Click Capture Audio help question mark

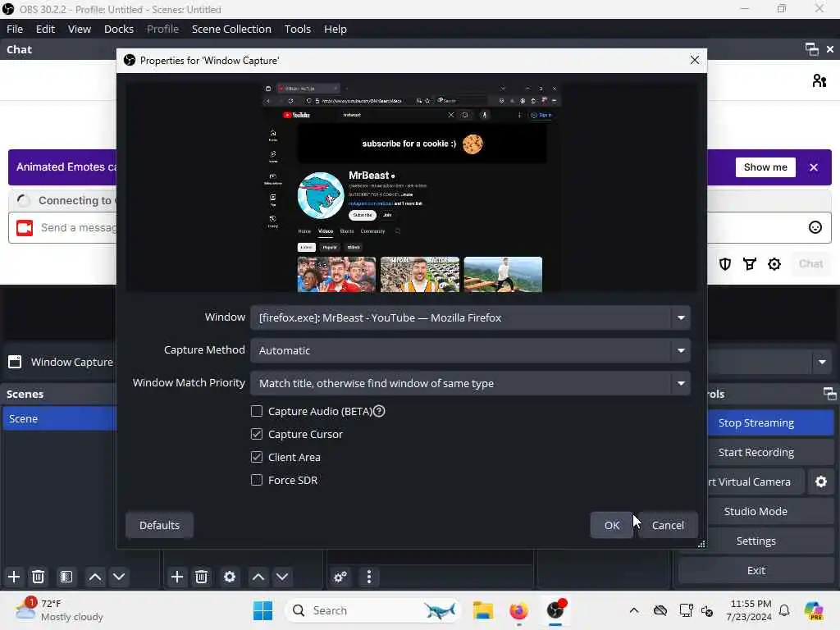click(x=379, y=412)
